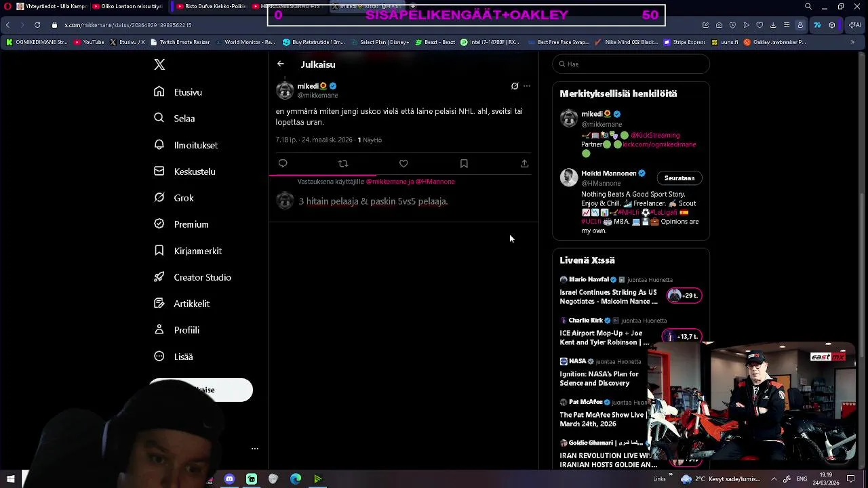Image resolution: width=868 pixels, height=488 pixels.
Task: Open The Pat McAfee Show Live item
Action: (x=601, y=419)
